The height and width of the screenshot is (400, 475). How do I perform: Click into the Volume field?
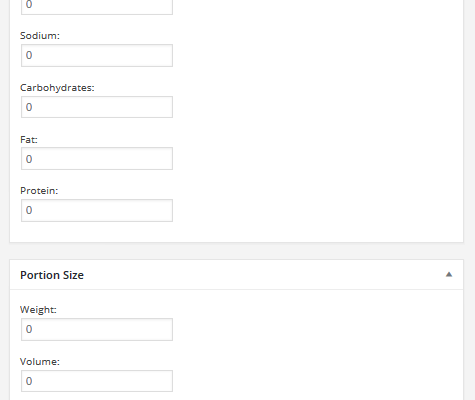point(97,381)
